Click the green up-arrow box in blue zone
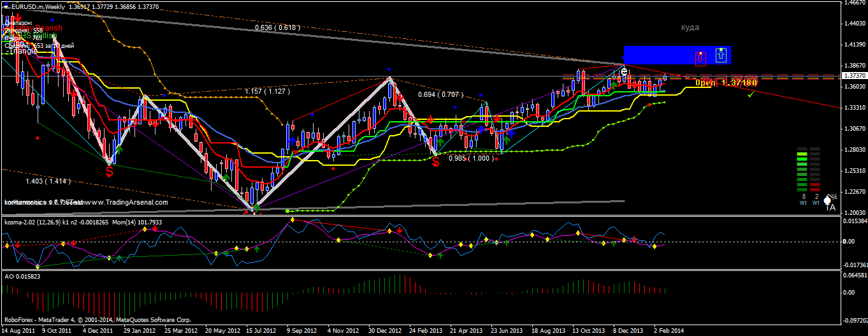 (x=721, y=54)
